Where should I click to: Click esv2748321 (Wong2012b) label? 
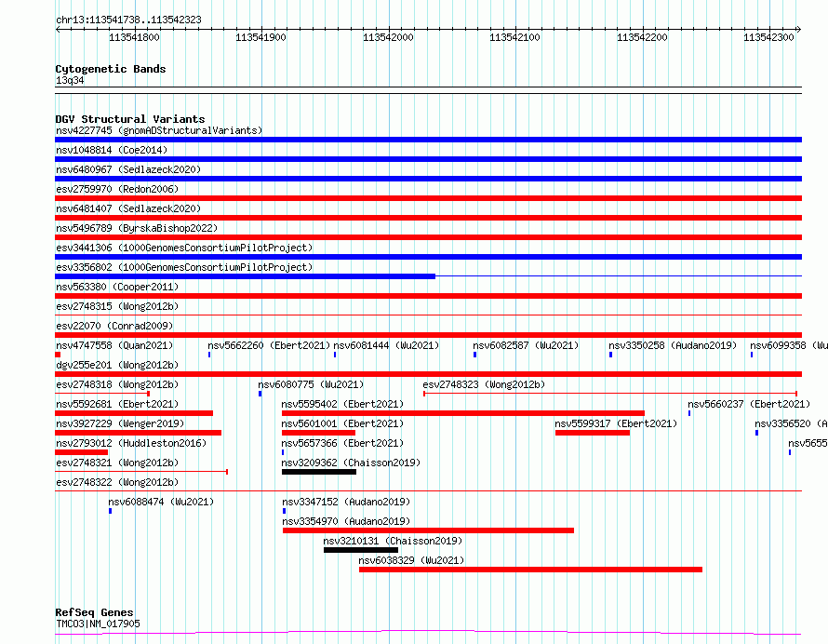pos(117,463)
